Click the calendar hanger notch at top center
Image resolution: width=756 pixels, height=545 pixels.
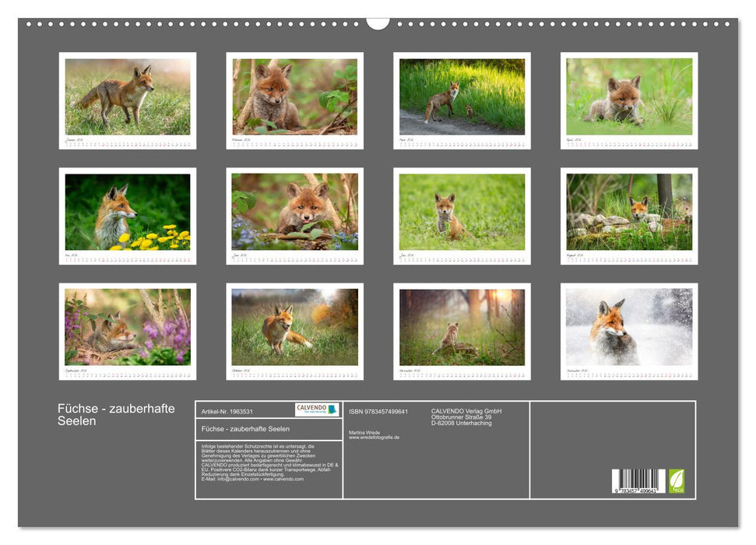pos(378,23)
